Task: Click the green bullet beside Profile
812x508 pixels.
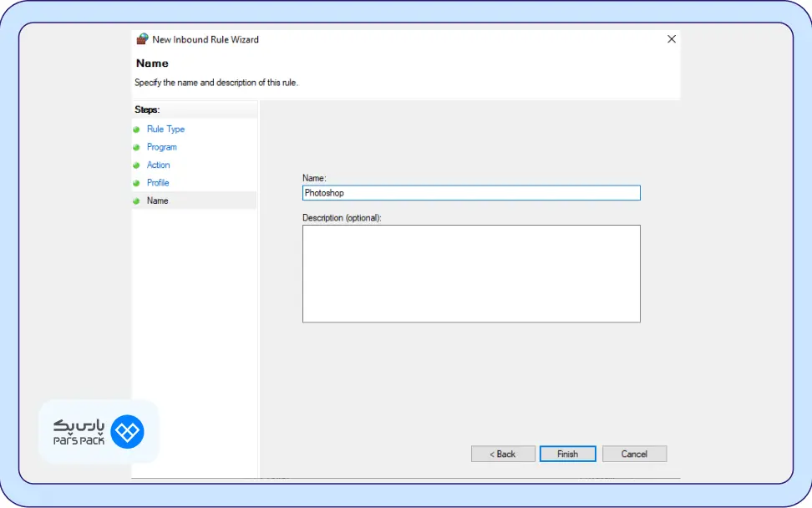Action: pos(136,183)
